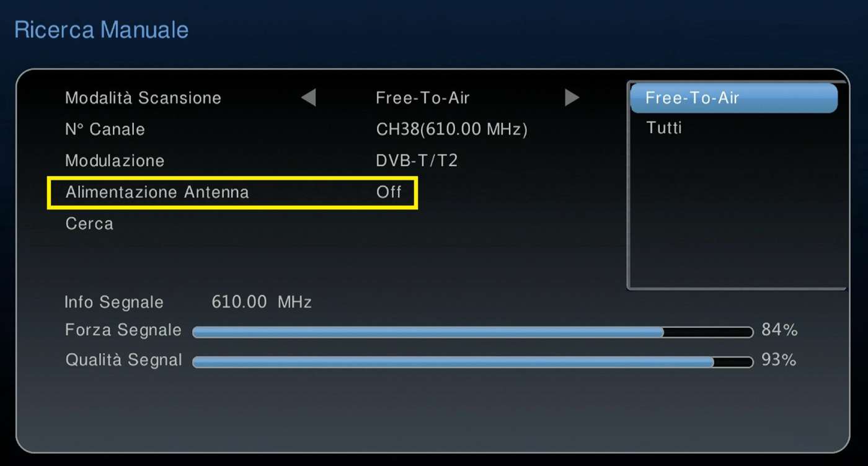The height and width of the screenshot is (466, 868).
Task: Click the Forza Segnale progress bar
Action: [x=472, y=332]
